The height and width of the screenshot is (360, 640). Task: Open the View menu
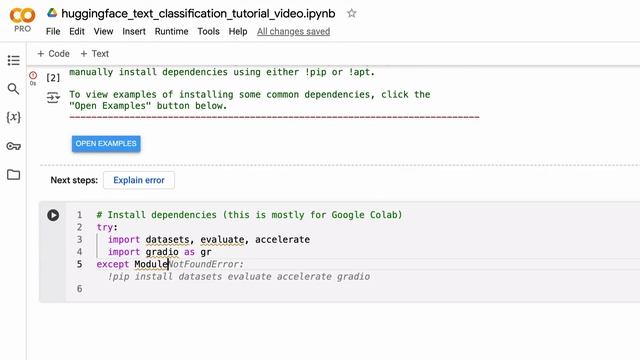click(103, 31)
